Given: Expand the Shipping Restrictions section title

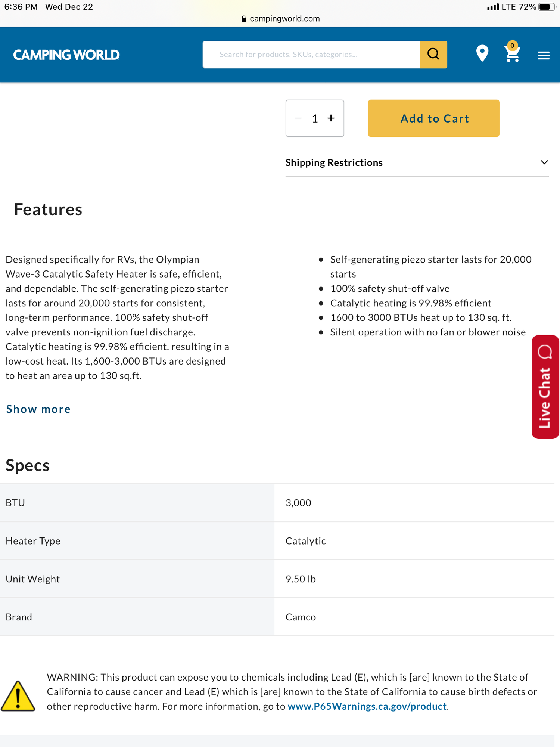Looking at the screenshot, I should pyautogui.click(x=334, y=162).
